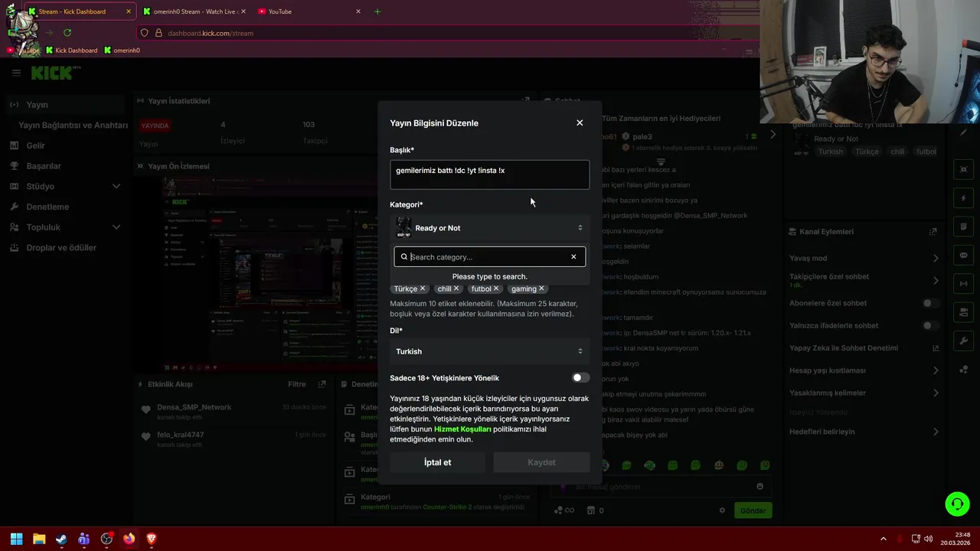Reload the page
Image resolution: width=980 pixels, height=551 pixels.
pos(67,33)
